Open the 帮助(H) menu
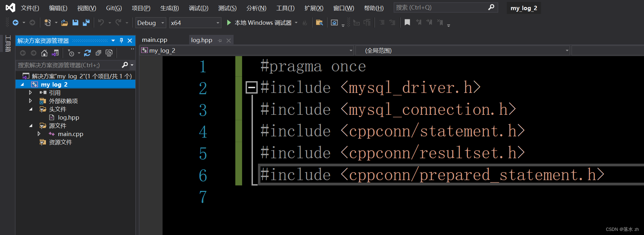The image size is (644, 235). click(x=374, y=8)
